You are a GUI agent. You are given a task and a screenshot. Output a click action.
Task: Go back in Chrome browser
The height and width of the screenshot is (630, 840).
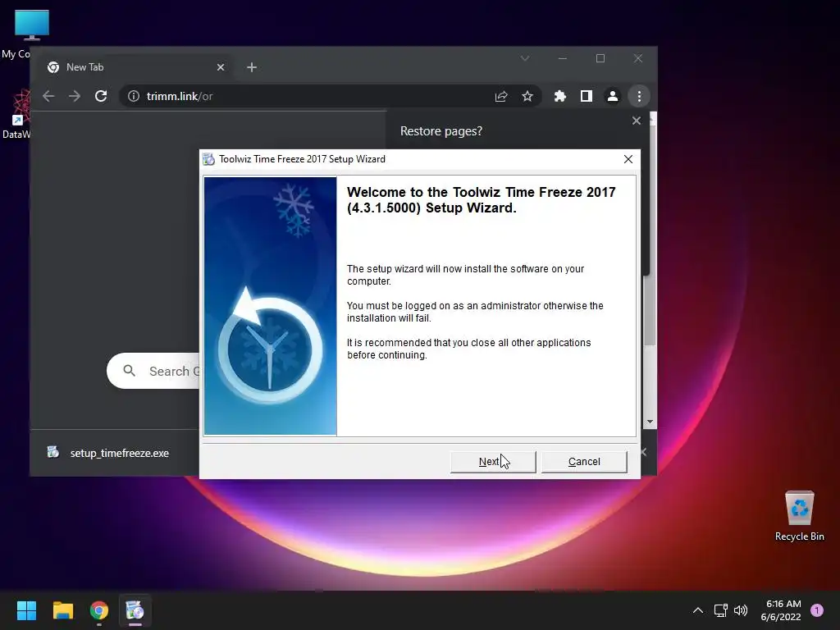pos(48,96)
